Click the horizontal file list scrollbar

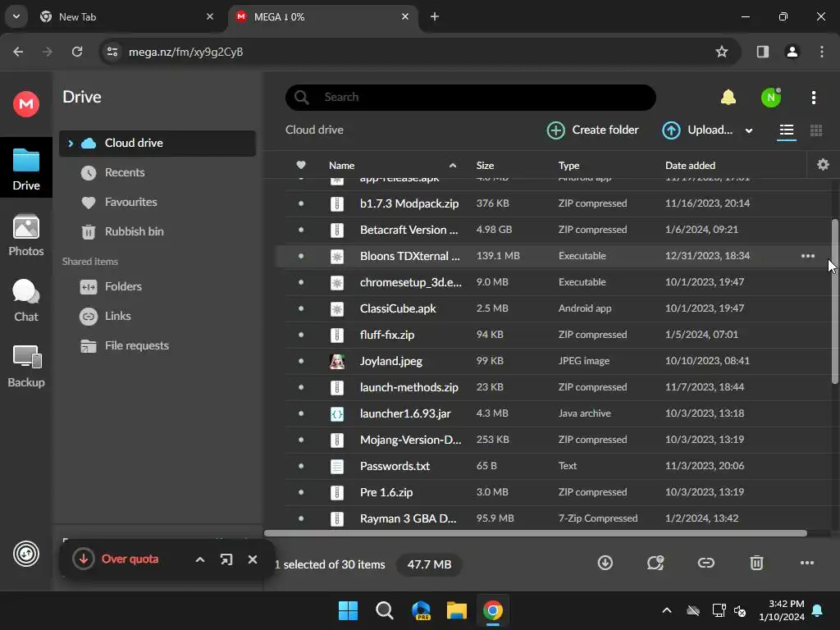[x=536, y=533]
